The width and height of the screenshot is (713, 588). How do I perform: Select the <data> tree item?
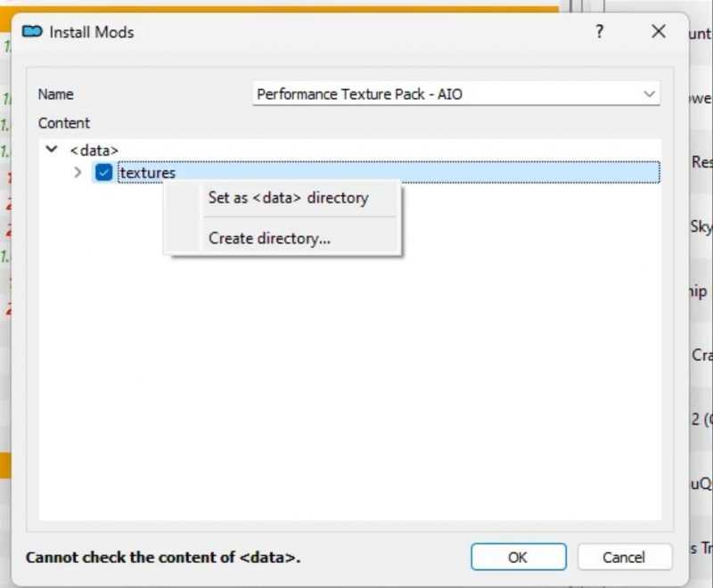[x=94, y=150]
